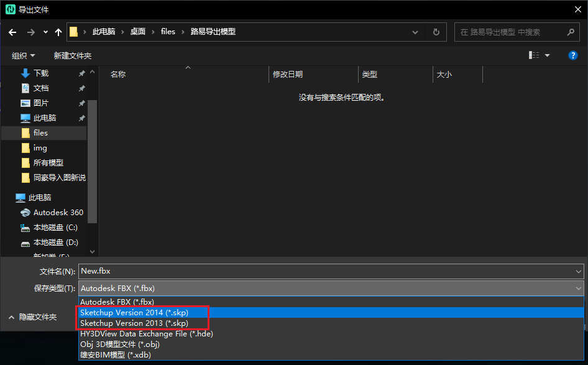The image size is (588, 365).
Task: Open the 组织 menu
Action: point(23,55)
